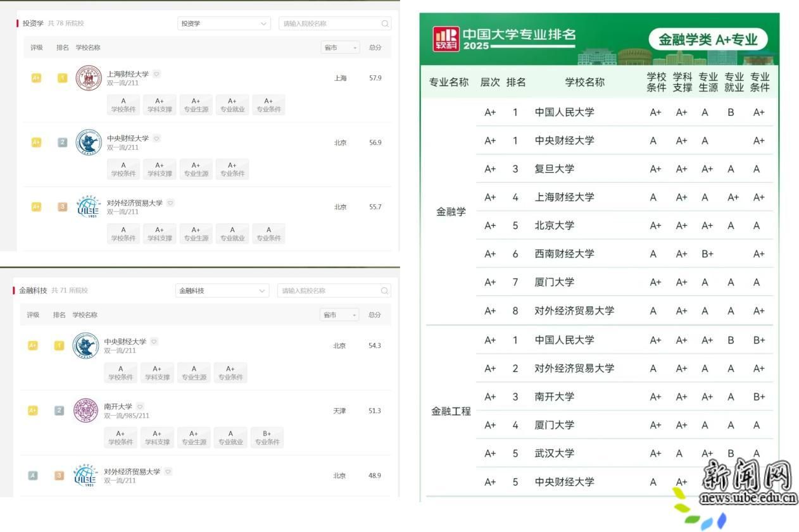Click rank 3 badge in the 投资学 list
799x532 pixels.
pos(62,207)
